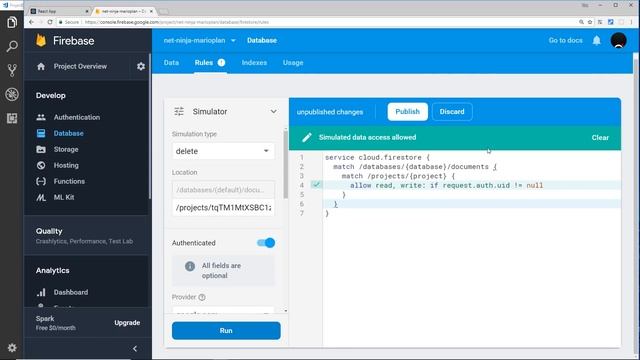This screenshot has width=640, height=360.
Task: Click the Provider help question mark icon
Action: pos(202,297)
